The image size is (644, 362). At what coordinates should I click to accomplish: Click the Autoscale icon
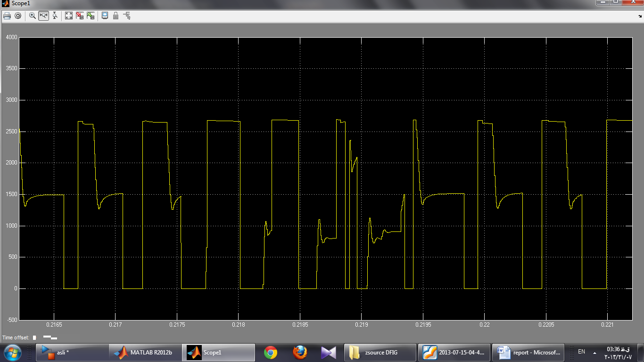click(69, 16)
